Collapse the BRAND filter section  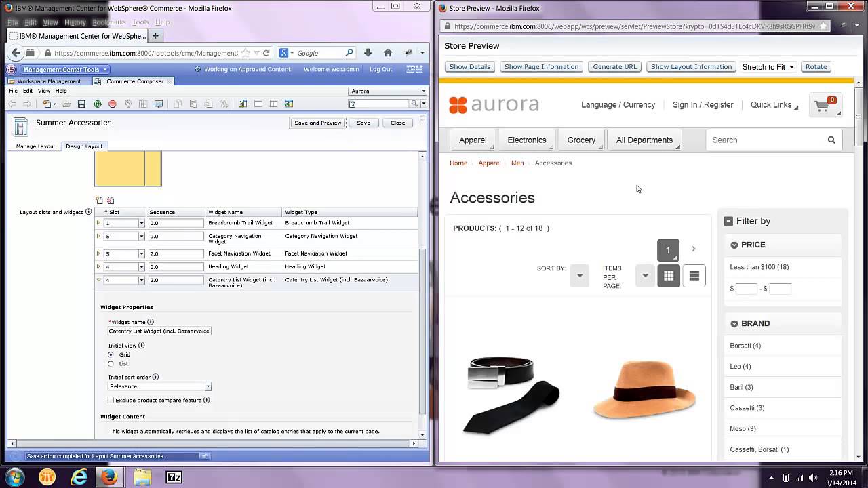point(734,324)
